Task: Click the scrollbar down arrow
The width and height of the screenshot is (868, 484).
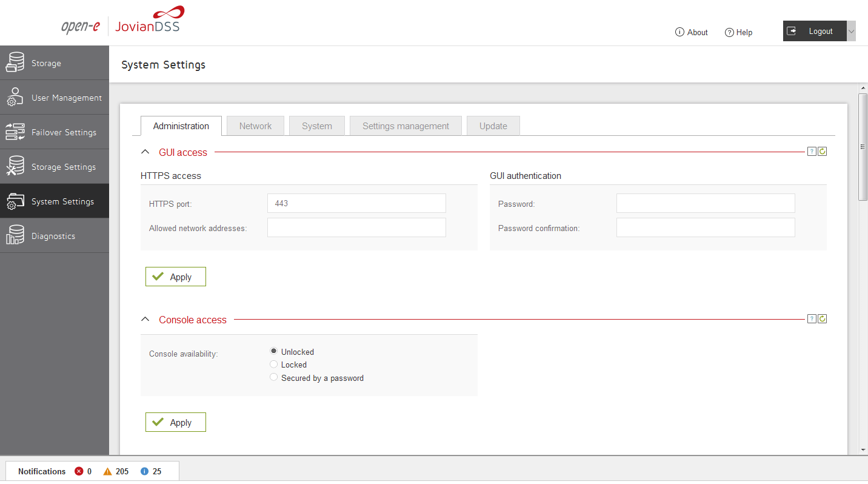Action: pos(863,450)
